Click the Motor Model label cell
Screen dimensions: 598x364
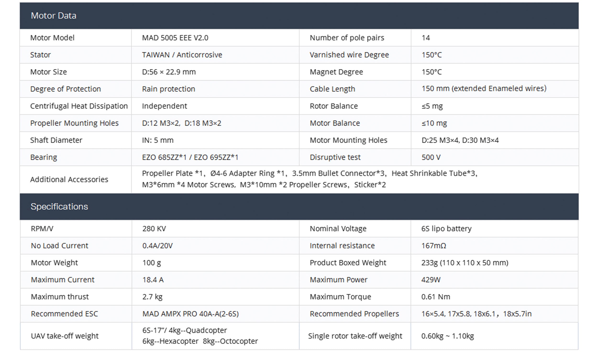click(52, 38)
